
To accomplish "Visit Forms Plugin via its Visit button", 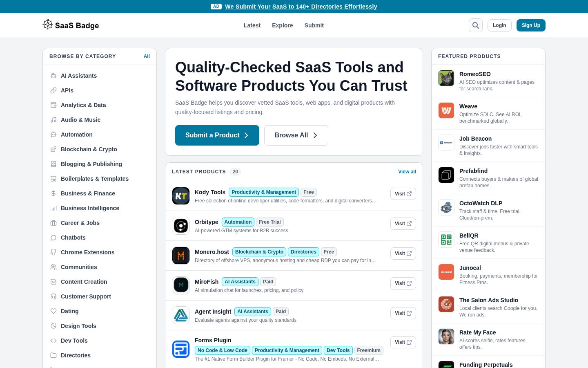I will [x=403, y=342].
